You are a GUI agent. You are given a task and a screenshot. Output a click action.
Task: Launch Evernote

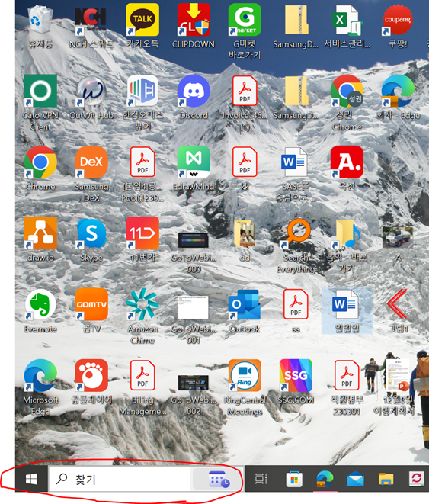point(40,304)
